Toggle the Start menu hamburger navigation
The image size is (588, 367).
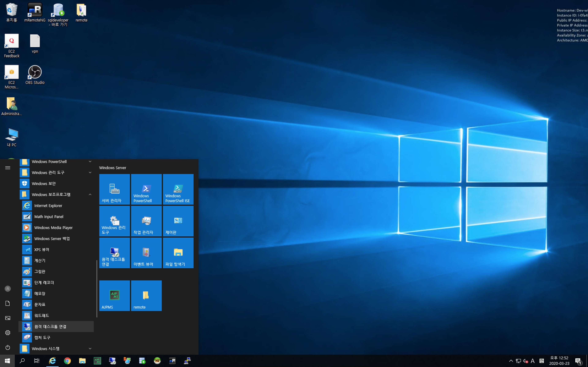click(x=8, y=168)
